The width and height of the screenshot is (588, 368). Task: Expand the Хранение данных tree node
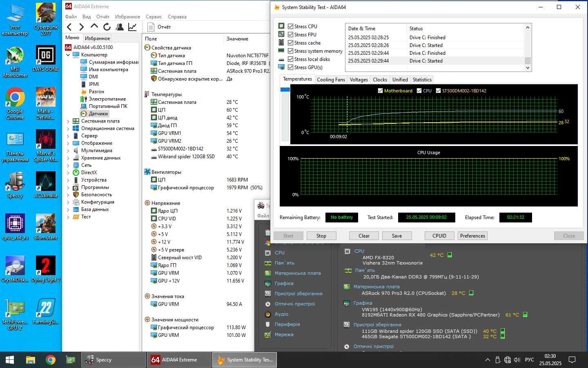point(68,158)
